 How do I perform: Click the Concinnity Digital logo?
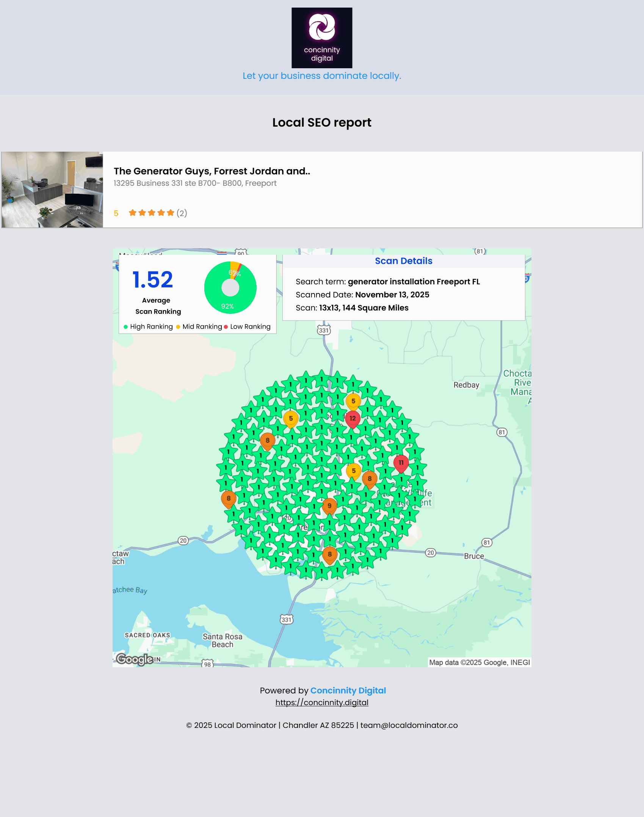322,38
